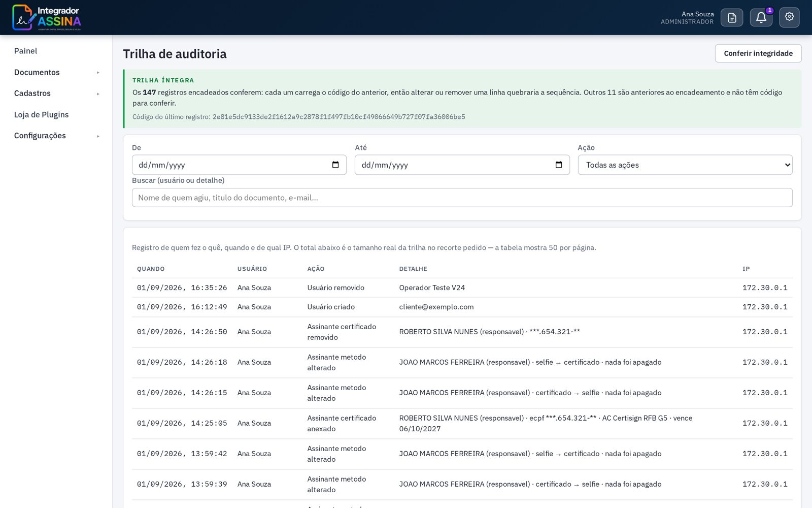Click timestamp 01/09/2026, 14:26:18

(182, 362)
